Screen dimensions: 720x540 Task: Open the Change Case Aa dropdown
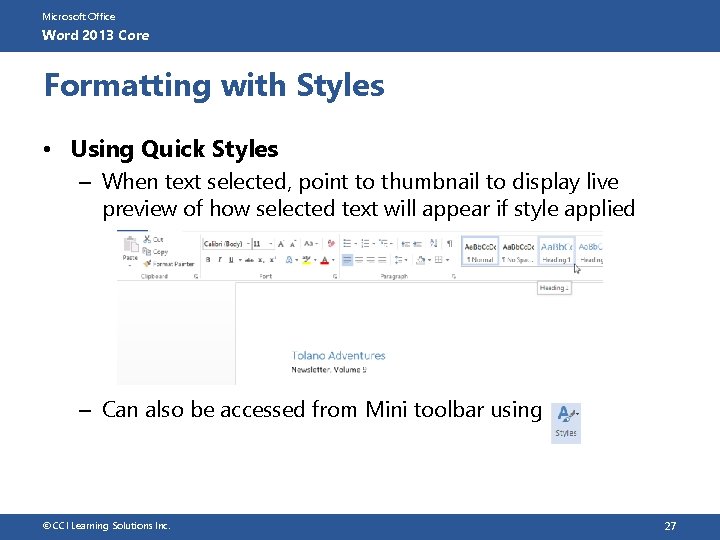311,244
